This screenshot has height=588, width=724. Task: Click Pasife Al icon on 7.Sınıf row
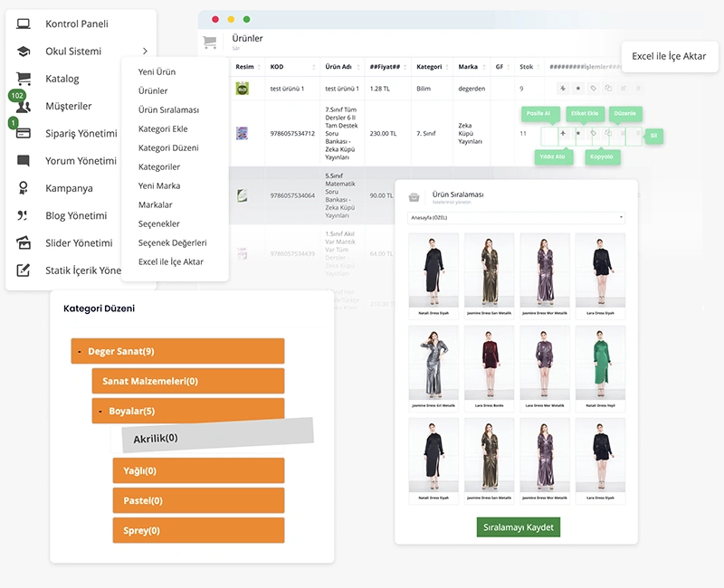563,133
